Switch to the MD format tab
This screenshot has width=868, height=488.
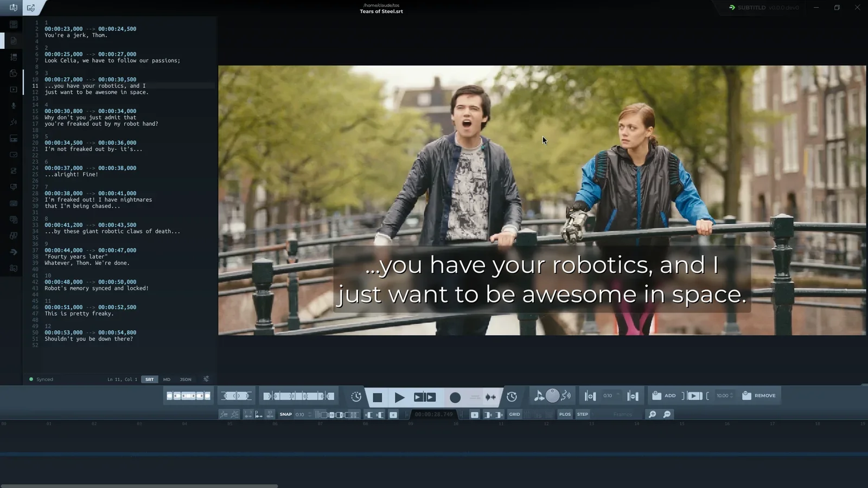click(x=167, y=380)
